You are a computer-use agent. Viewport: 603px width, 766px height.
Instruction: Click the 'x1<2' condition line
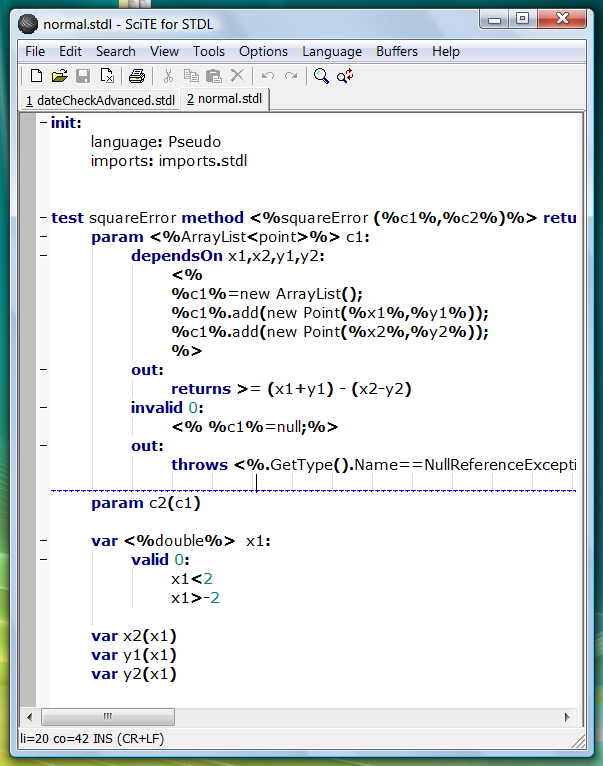coord(192,579)
